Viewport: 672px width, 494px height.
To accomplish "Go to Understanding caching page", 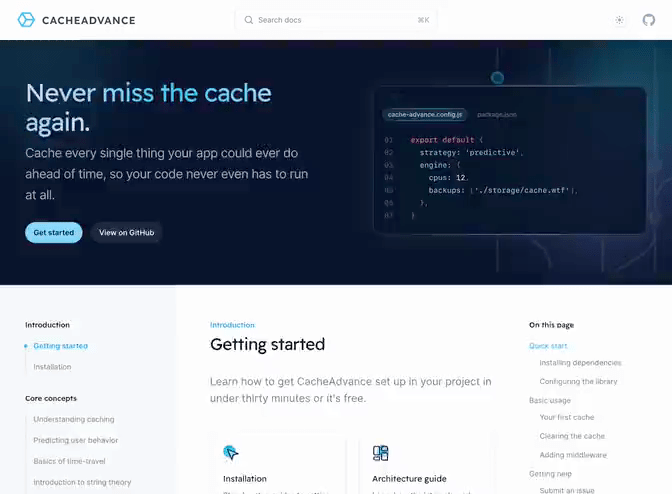I will (x=73, y=419).
